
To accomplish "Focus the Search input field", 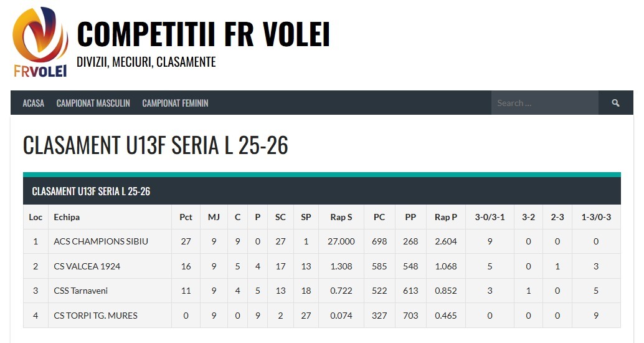I will [x=545, y=103].
